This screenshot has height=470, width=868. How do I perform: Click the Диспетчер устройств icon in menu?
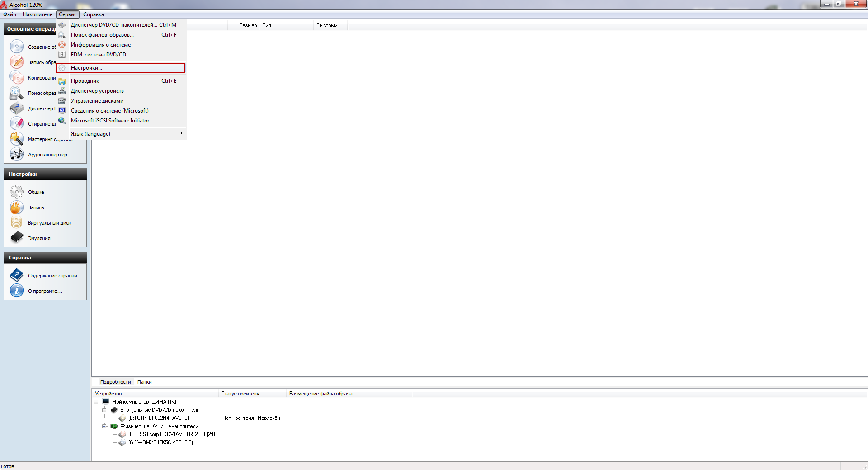tap(62, 91)
